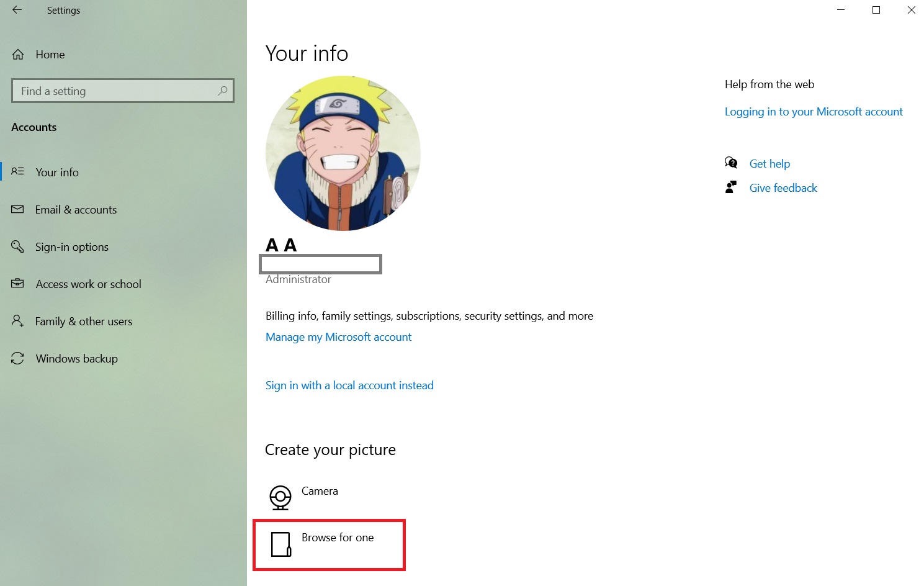Maximize the Settings window
924x586 pixels.
click(876, 10)
